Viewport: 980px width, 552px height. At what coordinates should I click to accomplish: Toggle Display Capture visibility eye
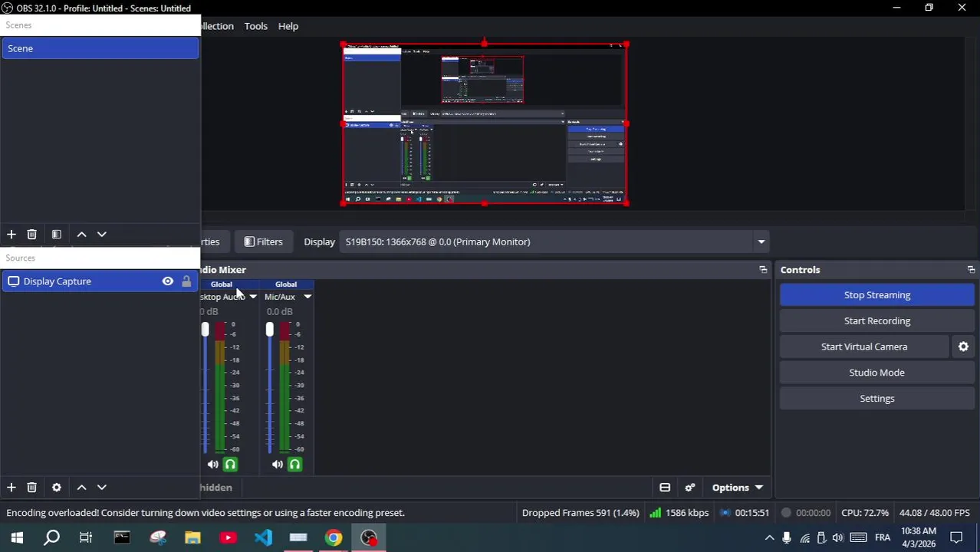pyautogui.click(x=167, y=281)
